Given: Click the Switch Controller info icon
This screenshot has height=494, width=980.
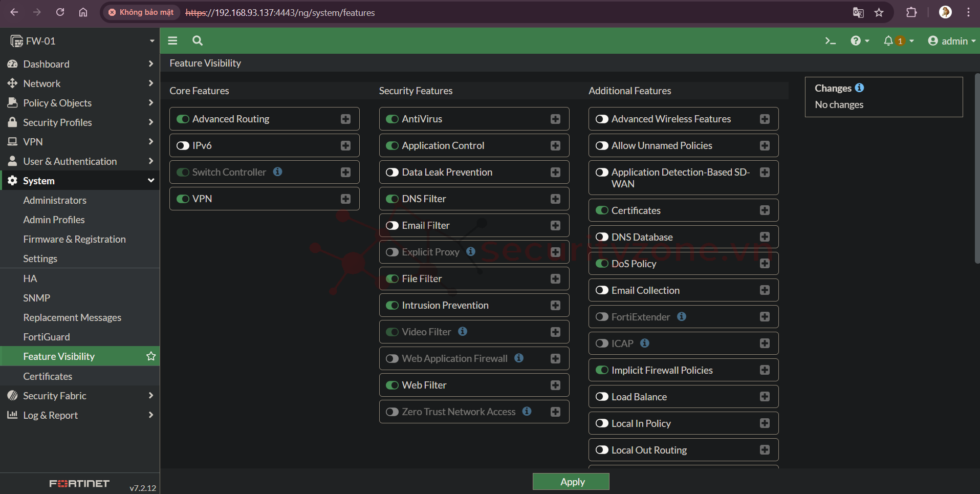Looking at the screenshot, I should point(277,171).
